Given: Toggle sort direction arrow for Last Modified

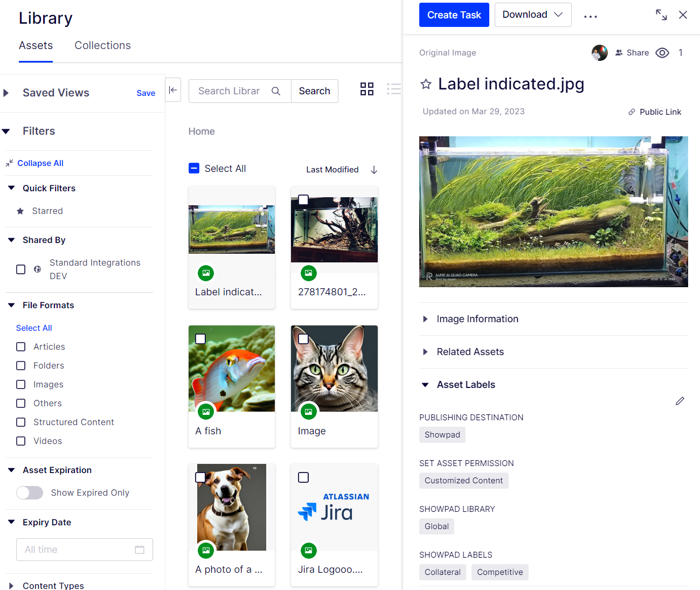Looking at the screenshot, I should click(374, 170).
